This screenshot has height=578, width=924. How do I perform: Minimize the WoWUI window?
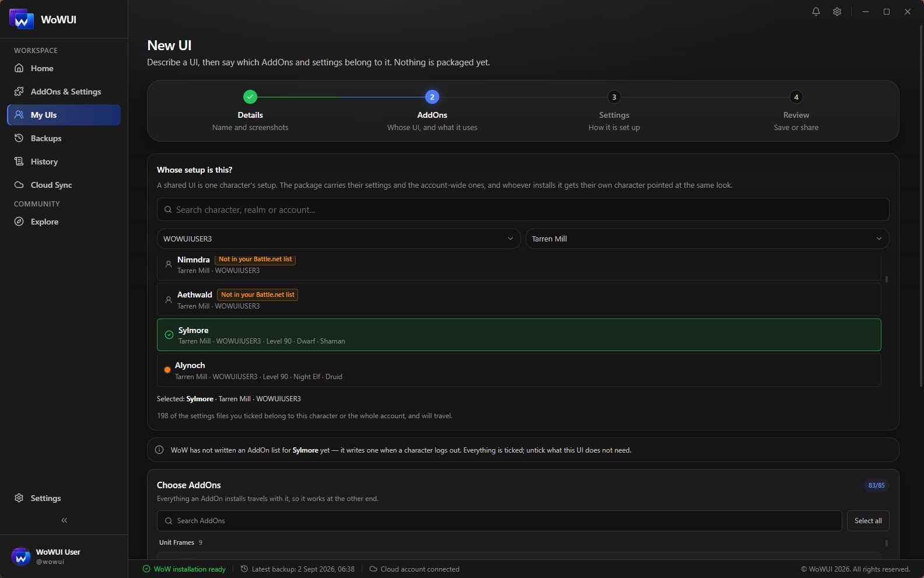coord(866,12)
